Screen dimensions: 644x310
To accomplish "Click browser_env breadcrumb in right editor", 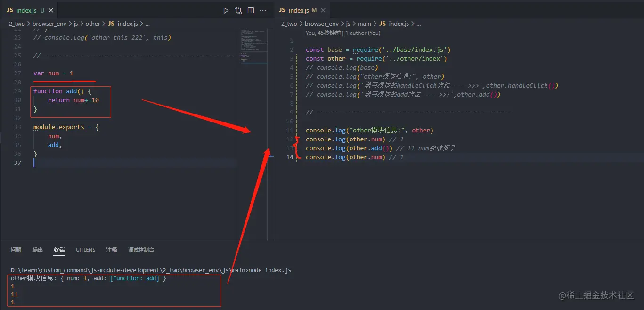I will coord(322,24).
